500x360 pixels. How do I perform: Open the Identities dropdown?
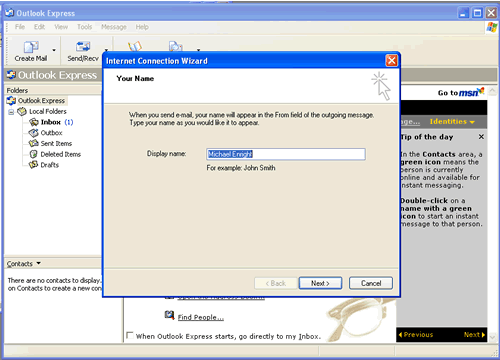coord(452,122)
